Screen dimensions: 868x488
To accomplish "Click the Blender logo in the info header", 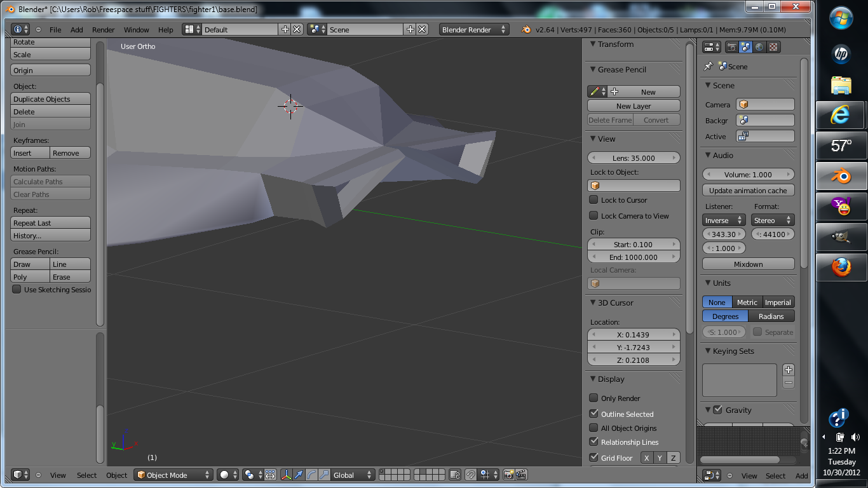I will (526, 29).
